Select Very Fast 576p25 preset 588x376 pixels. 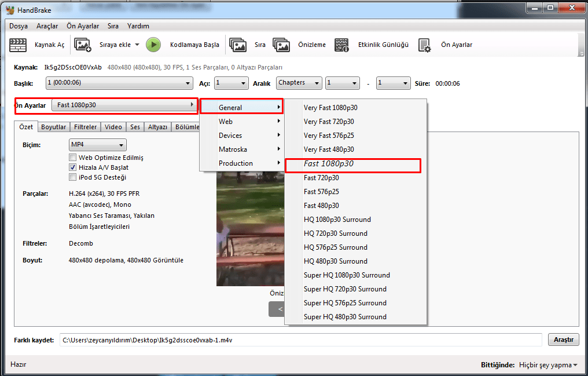pyautogui.click(x=355, y=135)
